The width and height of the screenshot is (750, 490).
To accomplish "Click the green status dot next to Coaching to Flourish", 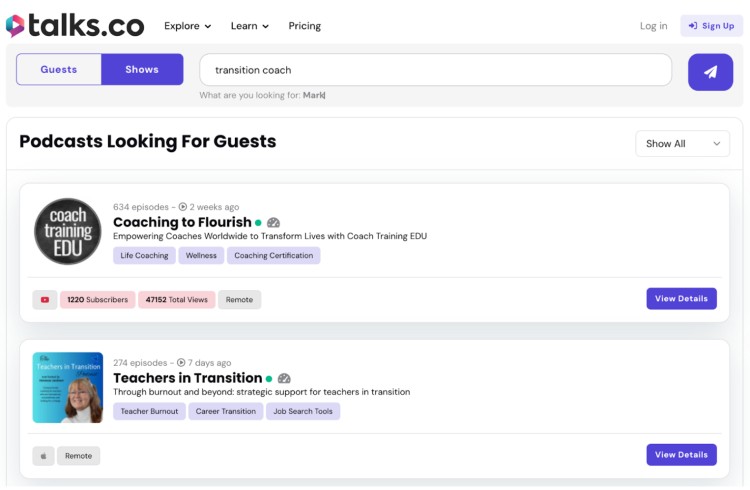I will (258, 223).
